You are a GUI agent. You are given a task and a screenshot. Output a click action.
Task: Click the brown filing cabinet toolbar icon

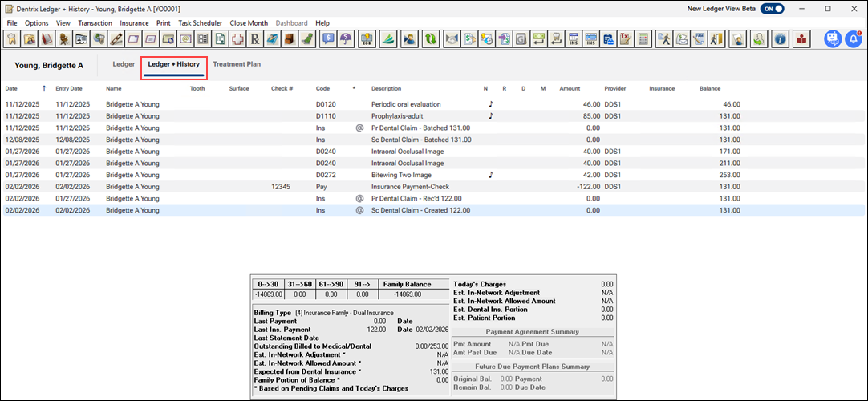290,38
